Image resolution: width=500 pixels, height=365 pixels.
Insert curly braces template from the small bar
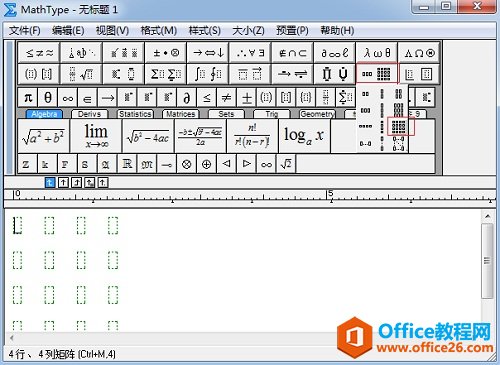click(x=306, y=97)
